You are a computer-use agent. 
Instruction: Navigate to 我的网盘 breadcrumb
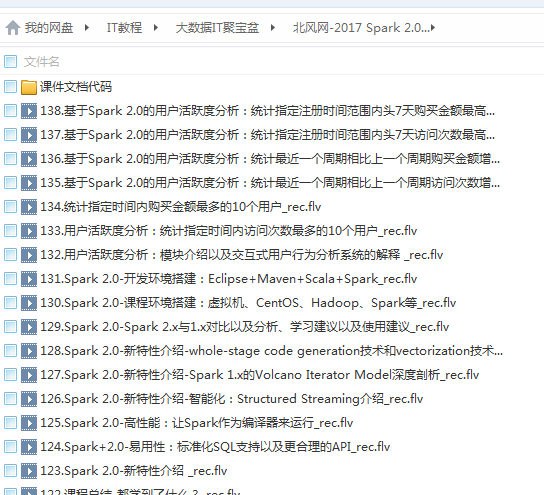pos(49,28)
